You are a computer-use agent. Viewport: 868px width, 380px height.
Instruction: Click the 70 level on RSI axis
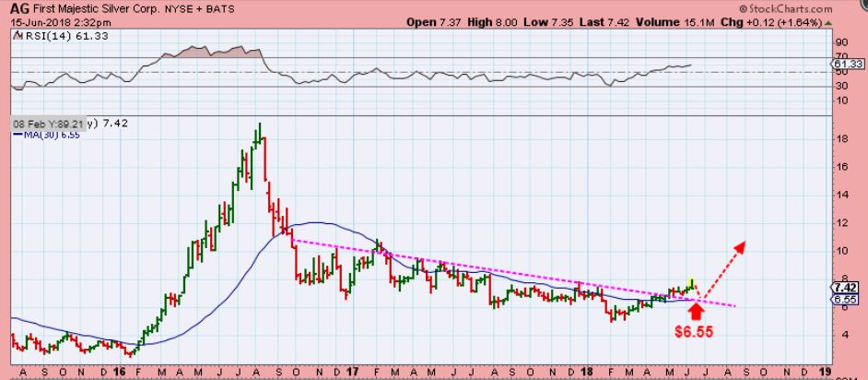[x=841, y=55]
